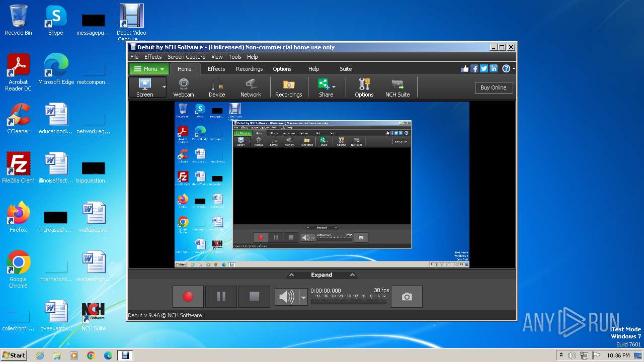
Task: Open Internet Explorer from taskbar
Action: (40, 355)
